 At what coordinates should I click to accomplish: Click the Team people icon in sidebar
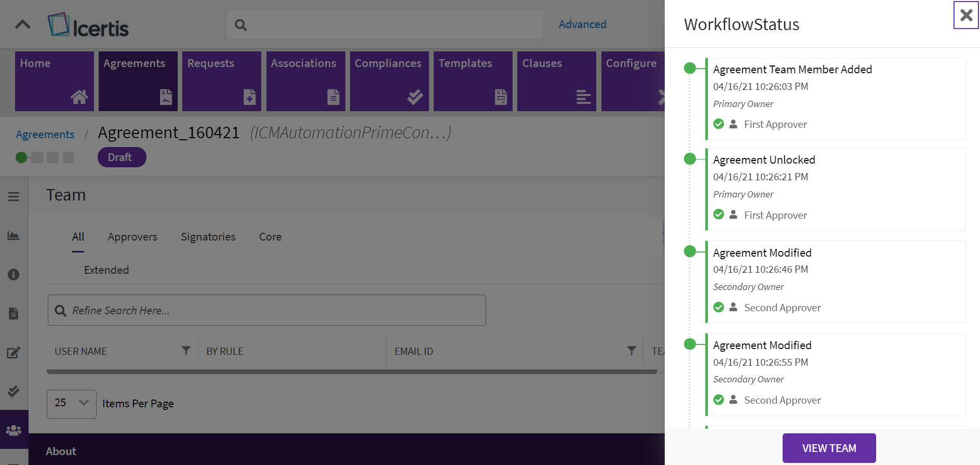point(14,430)
